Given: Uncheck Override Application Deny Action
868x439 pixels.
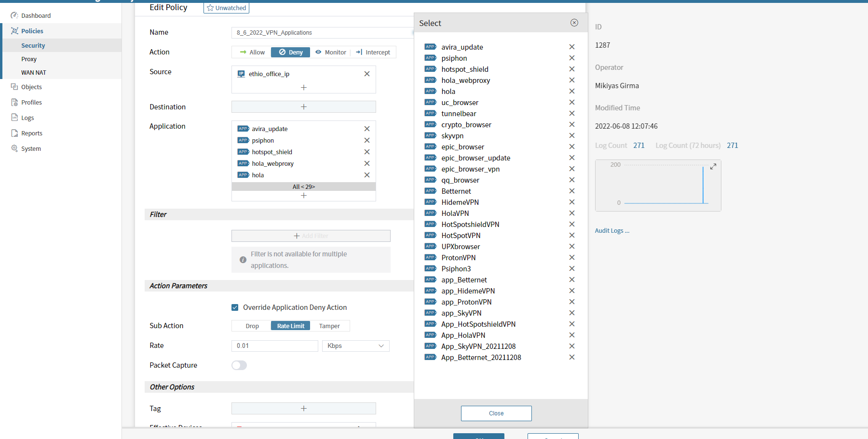Looking at the screenshot, I should (x=235, y=307).
